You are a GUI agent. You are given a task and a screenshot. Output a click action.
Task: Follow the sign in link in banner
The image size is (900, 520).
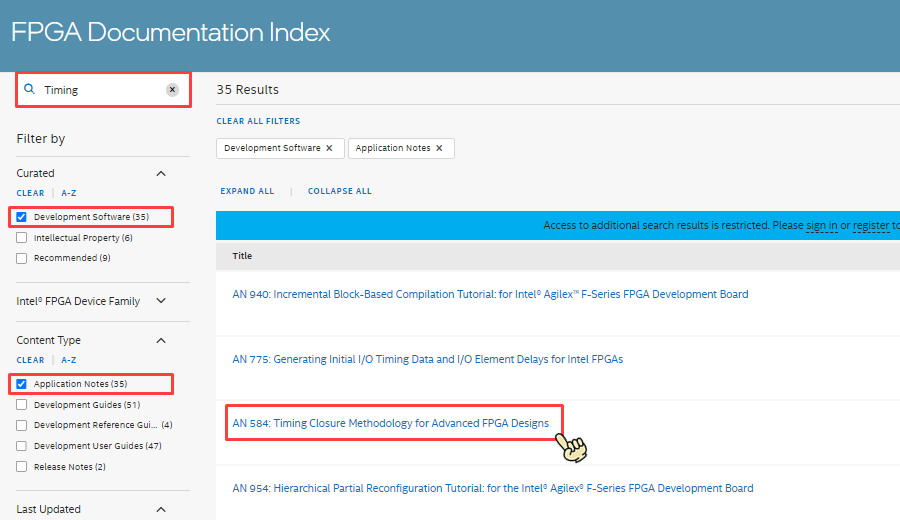[822, 226]
